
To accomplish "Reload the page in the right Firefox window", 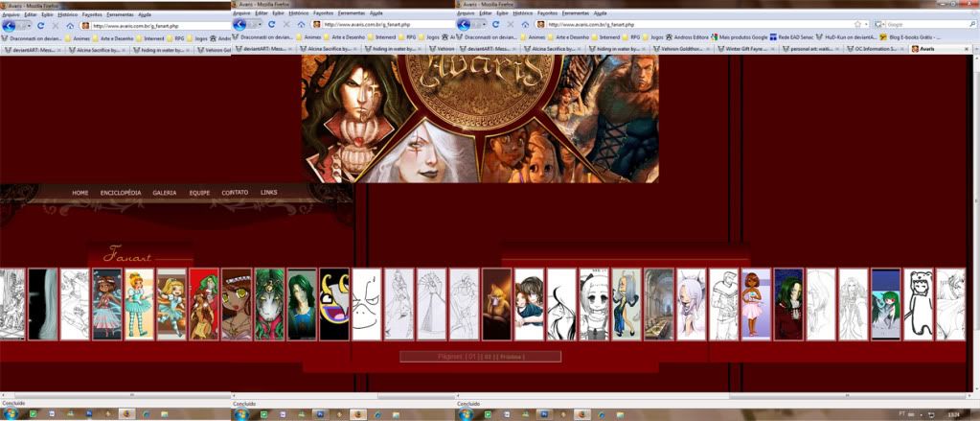I will click(495, 25).
